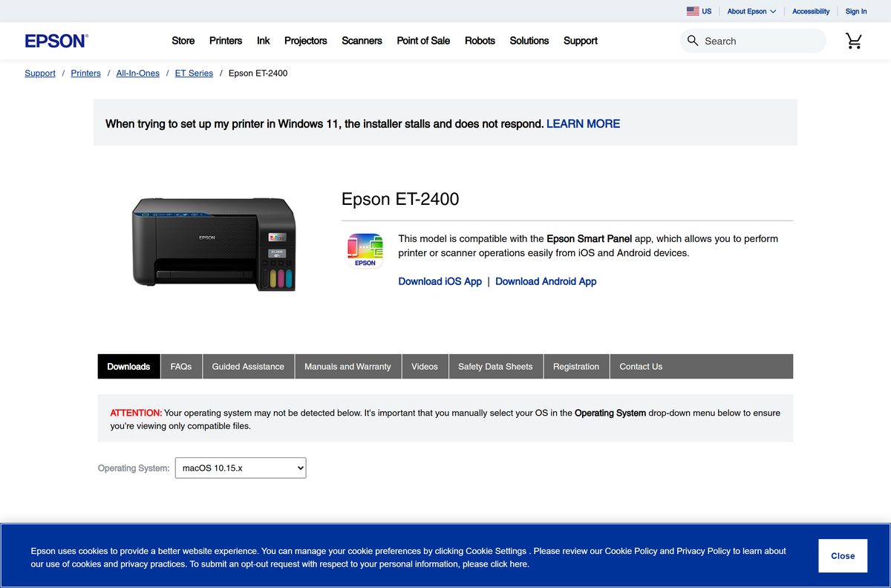Open the Operating System dropdown
Screen dimensions: 891x588
[241, 468]
